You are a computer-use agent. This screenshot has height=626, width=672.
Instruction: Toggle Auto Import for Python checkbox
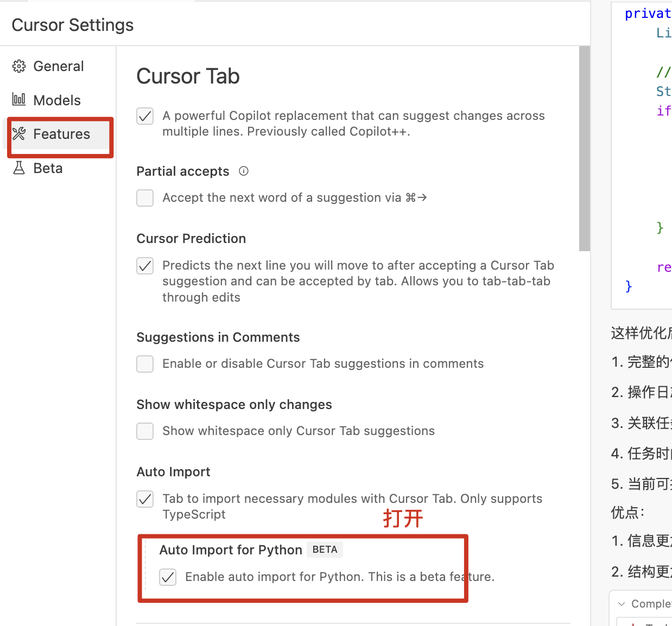(168, 577)
